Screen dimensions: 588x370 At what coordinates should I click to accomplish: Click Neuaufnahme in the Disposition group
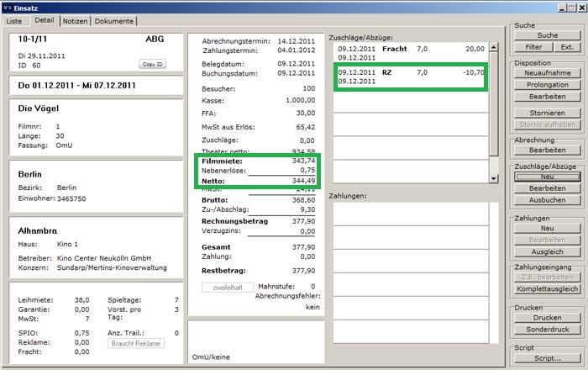click(x=547, y=74)
